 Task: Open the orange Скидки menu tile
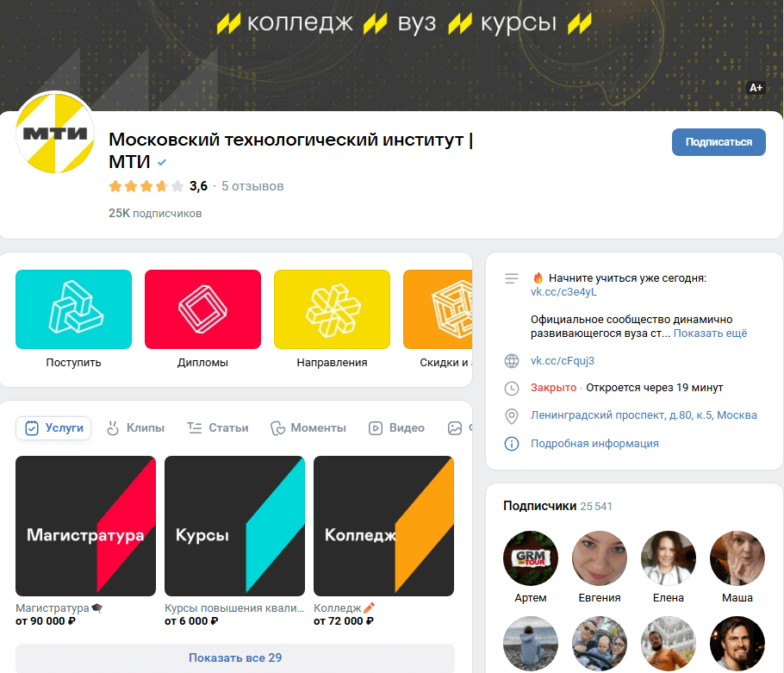click(438, 309)
